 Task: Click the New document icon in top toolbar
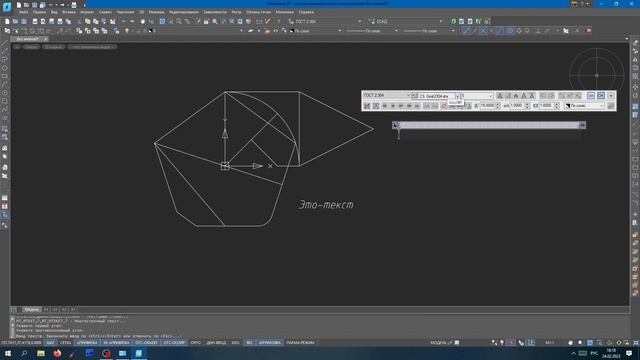pos(7,21)
